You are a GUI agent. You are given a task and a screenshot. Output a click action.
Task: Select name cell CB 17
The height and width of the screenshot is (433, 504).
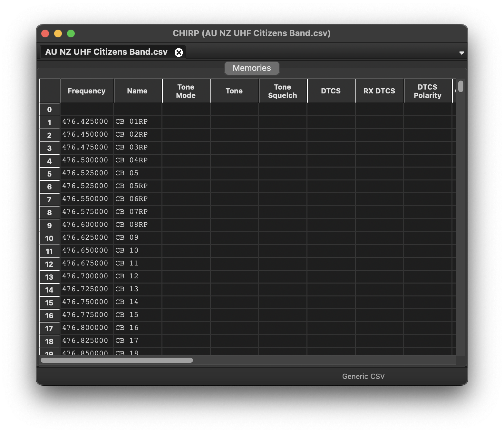[x=138, y=341]
